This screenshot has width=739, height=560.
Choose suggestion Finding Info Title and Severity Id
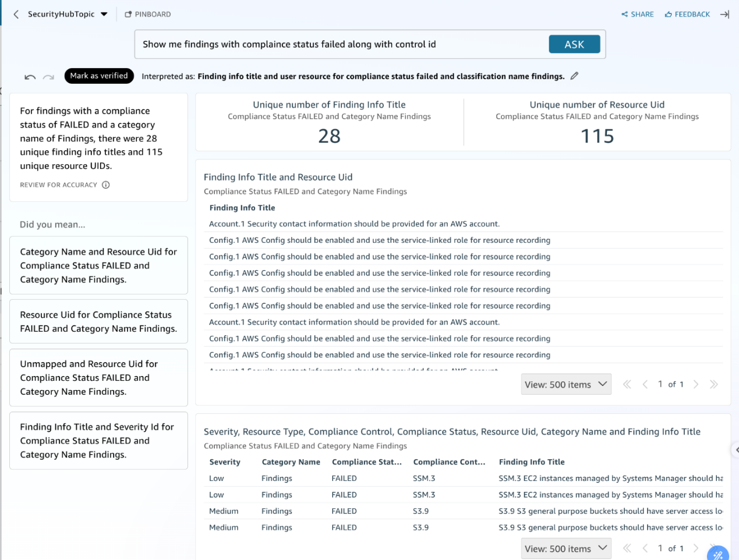coord(98,441)
